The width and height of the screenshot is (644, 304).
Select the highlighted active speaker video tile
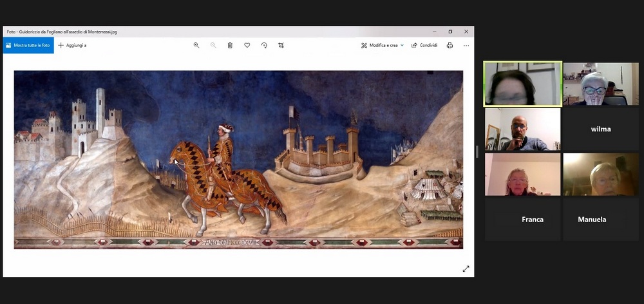(522, 84)
